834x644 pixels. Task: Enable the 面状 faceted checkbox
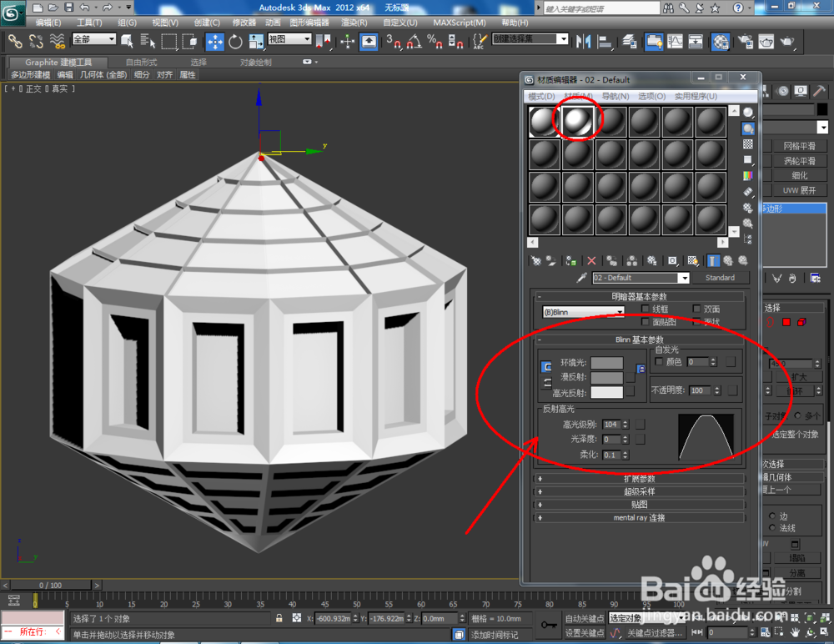click(x=696, y=321)
